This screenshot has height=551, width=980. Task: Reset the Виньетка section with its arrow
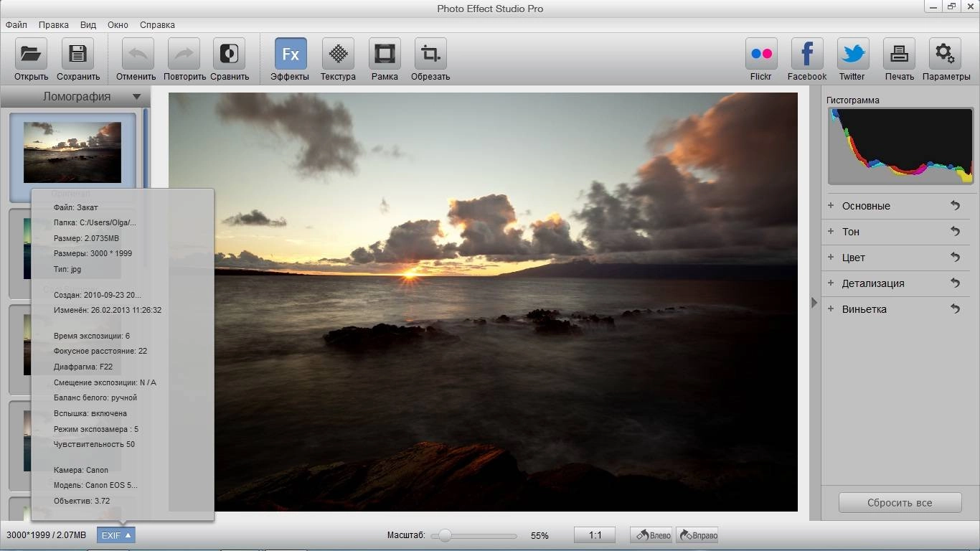pyautogui.click(x=955, y=309)
